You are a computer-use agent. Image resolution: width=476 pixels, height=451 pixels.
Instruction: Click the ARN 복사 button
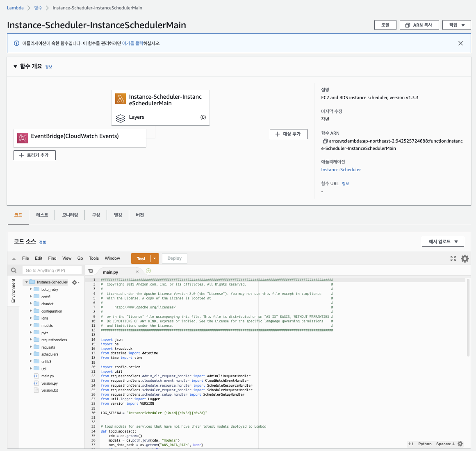coord(419,25)
